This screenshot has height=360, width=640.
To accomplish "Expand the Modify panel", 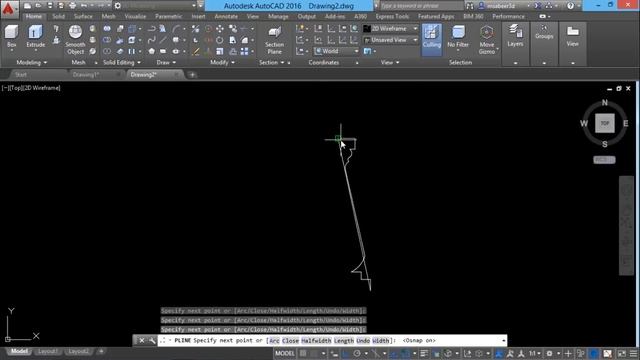I will (222, 62).
